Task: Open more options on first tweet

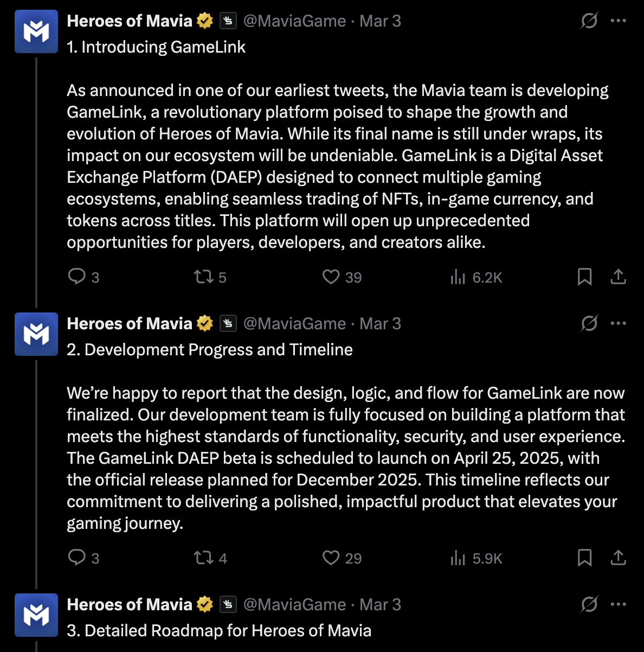Action: pos(618,21)
